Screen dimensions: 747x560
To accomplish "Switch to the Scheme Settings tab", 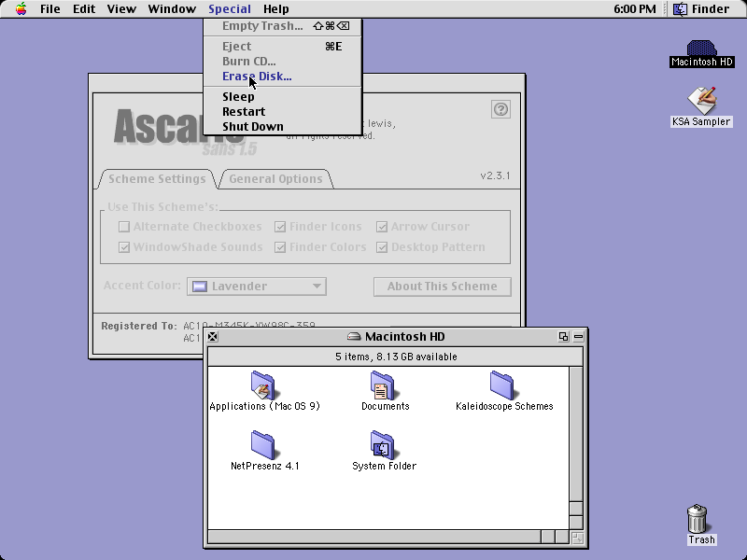I will [x=157, y=179].
